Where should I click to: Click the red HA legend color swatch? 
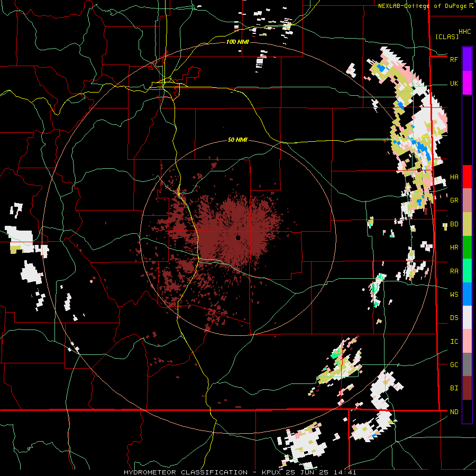point(467,177)
